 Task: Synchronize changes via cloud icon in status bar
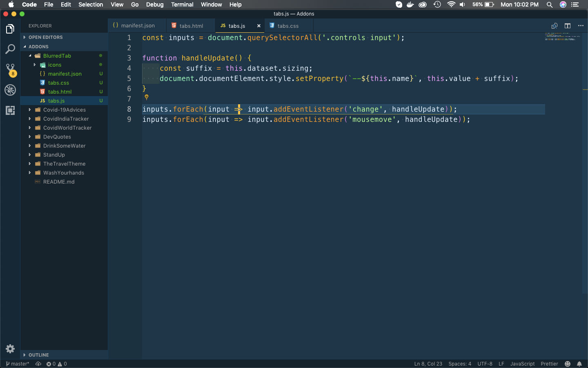click(38, 364)
